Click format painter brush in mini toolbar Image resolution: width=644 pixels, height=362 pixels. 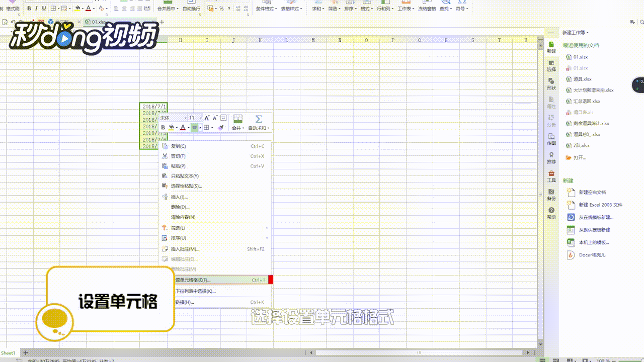pos(221,128)
